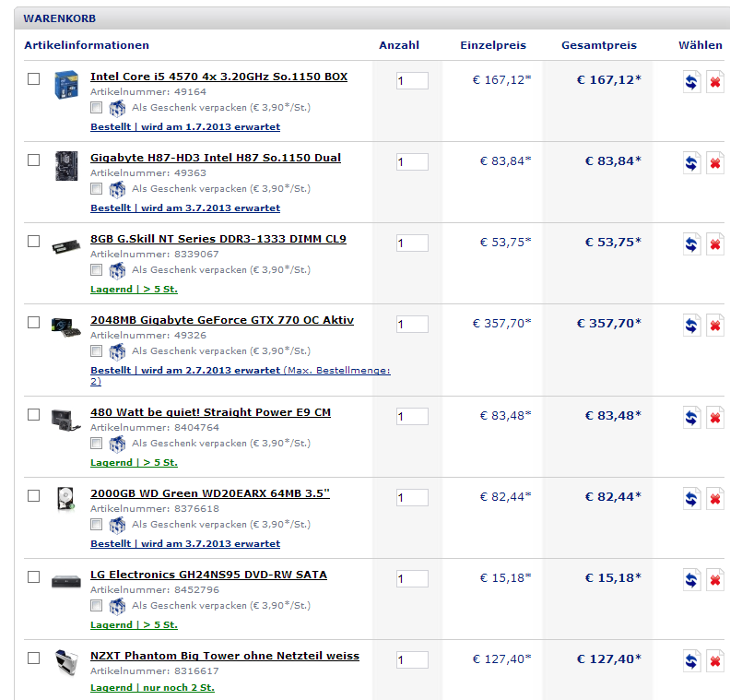This screenshot has height=700, width=730.
Task: Refresh icon for Gigabyte H87-HD3 row
Action: (x=692, y=163)
